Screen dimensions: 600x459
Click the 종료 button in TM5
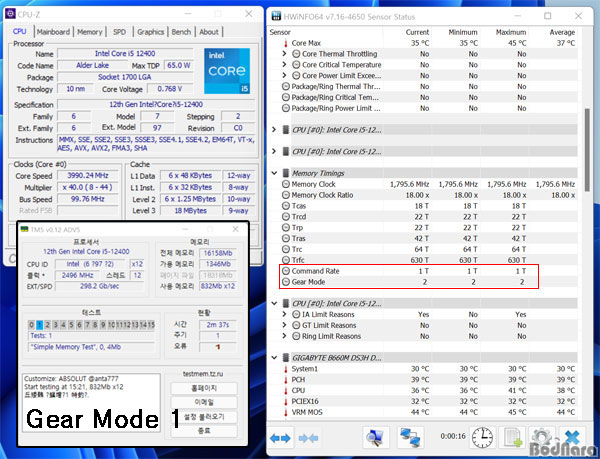tap(204, 431)
